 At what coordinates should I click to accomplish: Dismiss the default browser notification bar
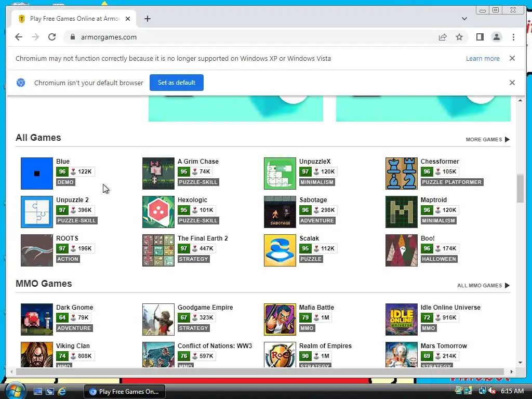512,83
